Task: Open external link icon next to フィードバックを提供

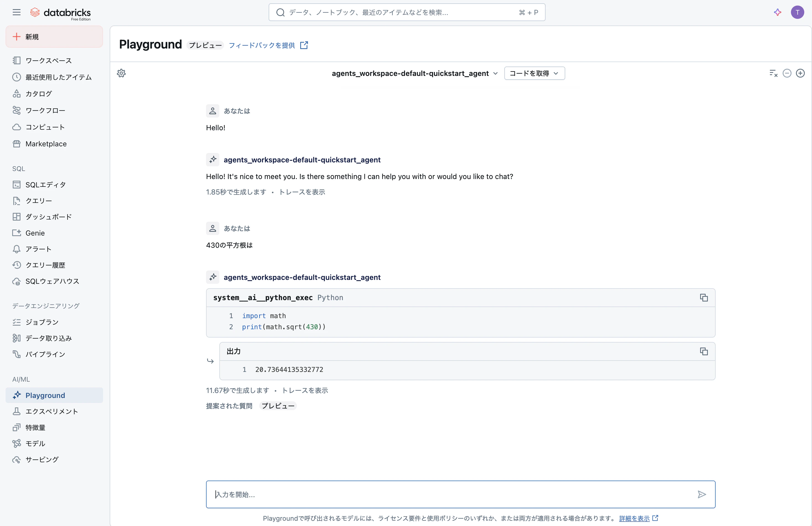Action: (x=304, y=45)
